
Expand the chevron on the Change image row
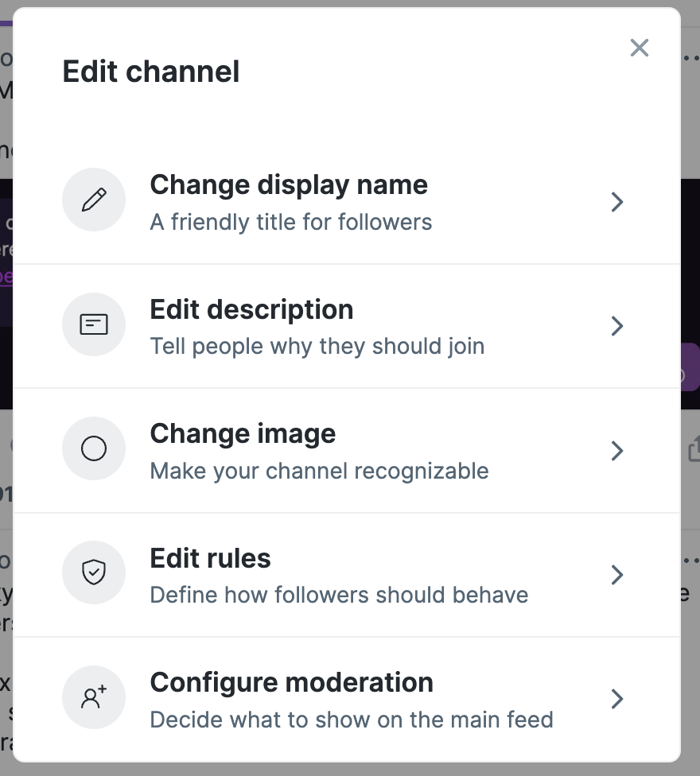click(x=616, y=451)
